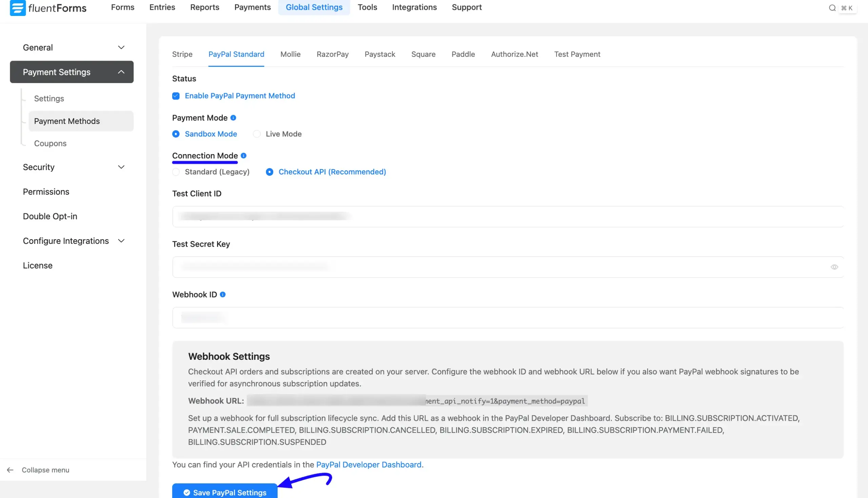Viewport: 868px width, 498px height.
Task: Click the Collapse menu link
Action: [45, 470]
